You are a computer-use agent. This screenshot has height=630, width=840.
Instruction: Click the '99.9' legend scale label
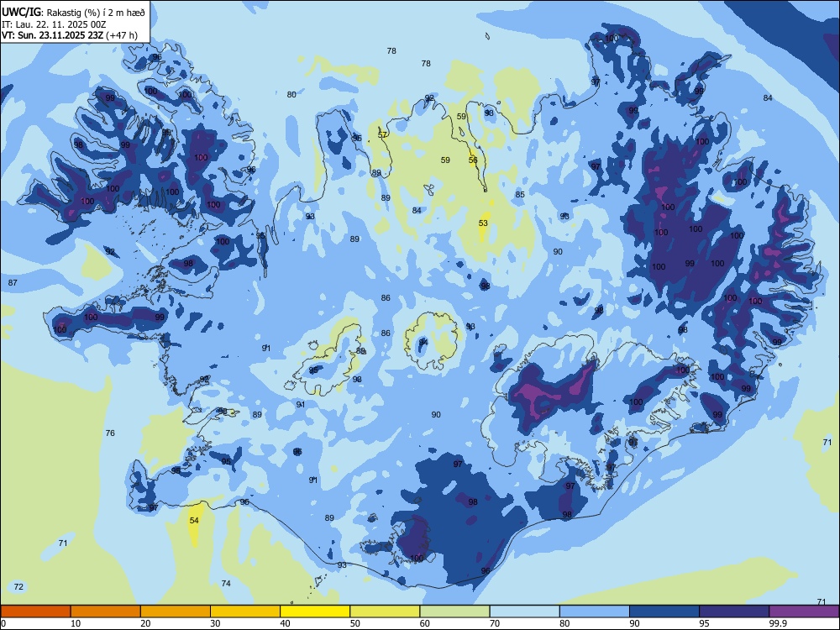(x=777, y=623)
